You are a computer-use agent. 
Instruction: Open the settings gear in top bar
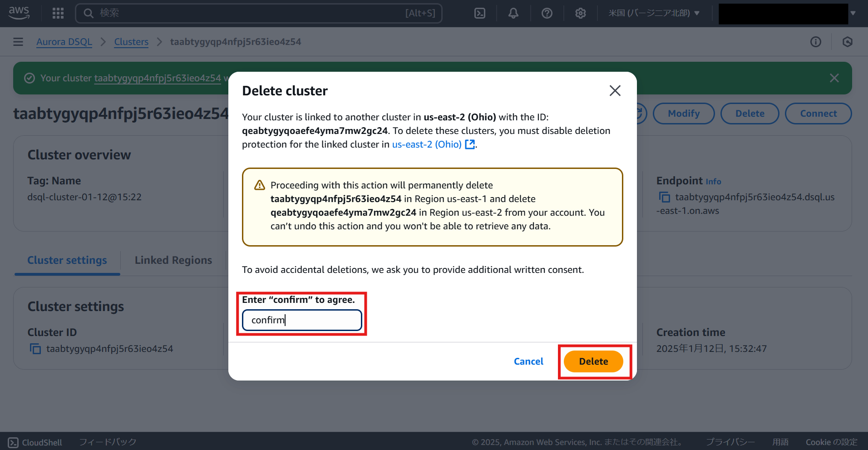[x=581, y=13]
